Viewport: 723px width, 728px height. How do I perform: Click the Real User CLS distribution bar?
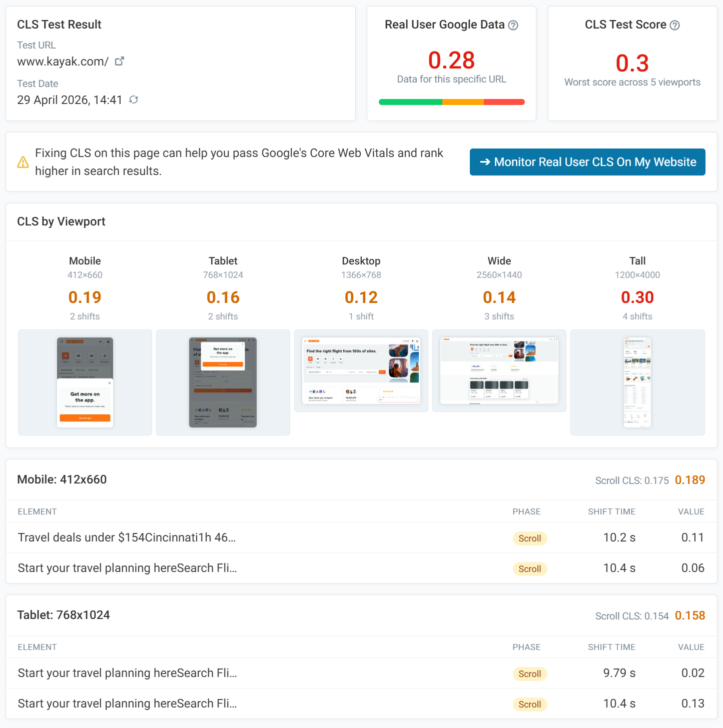(x=452, y=102)
